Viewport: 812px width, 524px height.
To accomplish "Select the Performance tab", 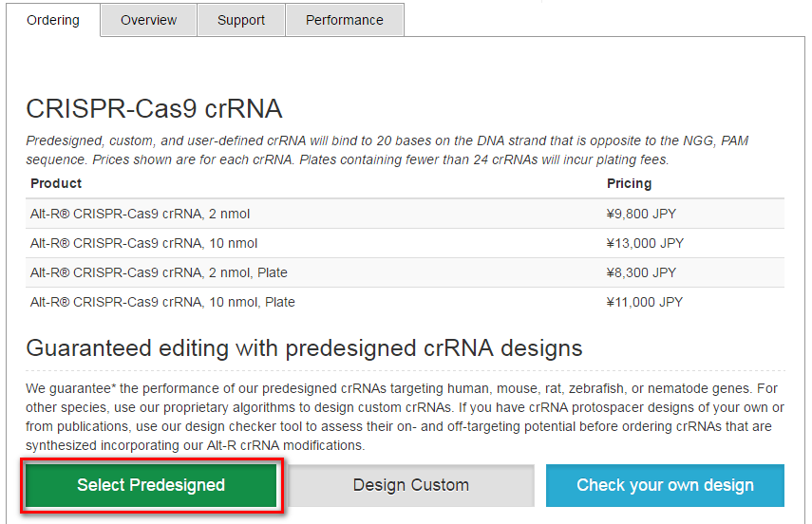I will tap(345, 20).
